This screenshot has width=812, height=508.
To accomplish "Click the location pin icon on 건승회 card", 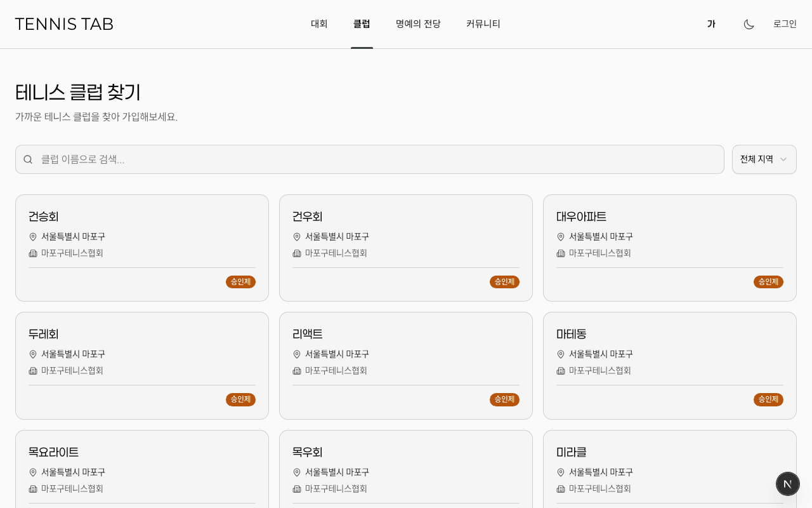I will 32,237.
